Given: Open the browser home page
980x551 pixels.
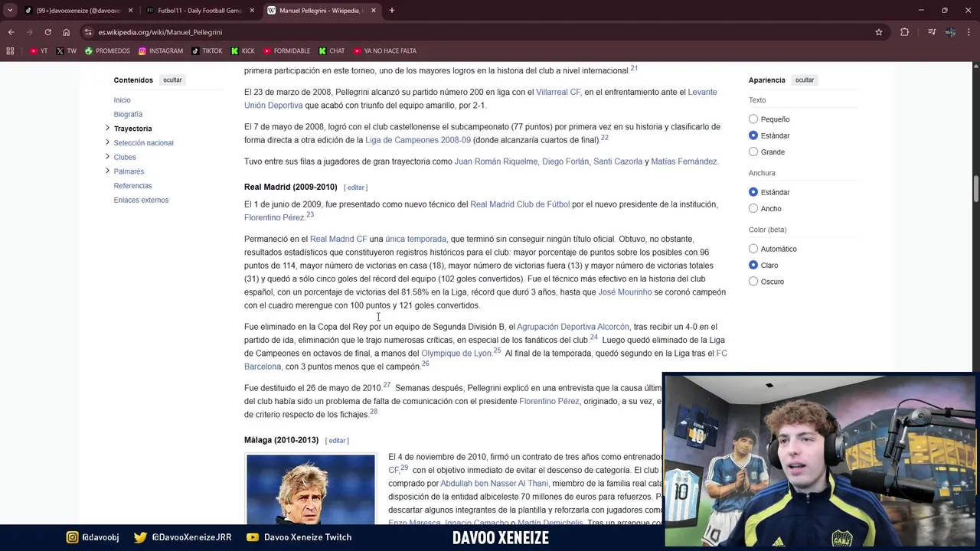Looking at the screenshot, I should (x=66, y=32).
